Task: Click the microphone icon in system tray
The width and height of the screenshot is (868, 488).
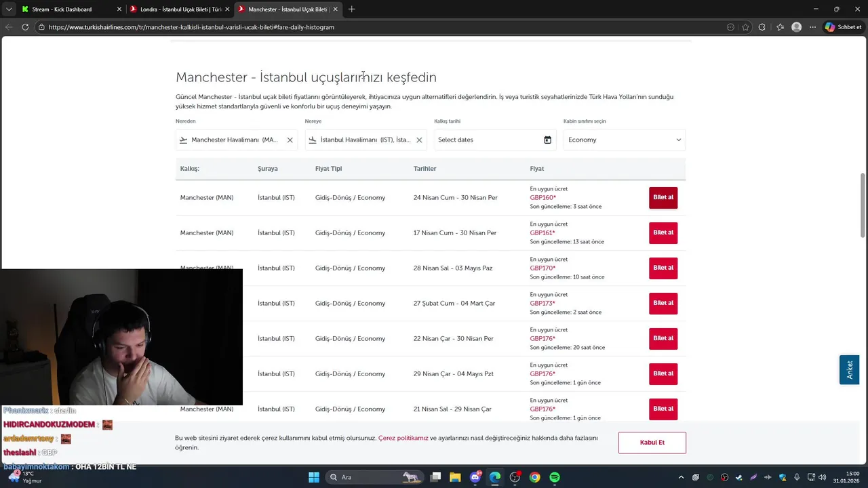Action: click(797, 477)
